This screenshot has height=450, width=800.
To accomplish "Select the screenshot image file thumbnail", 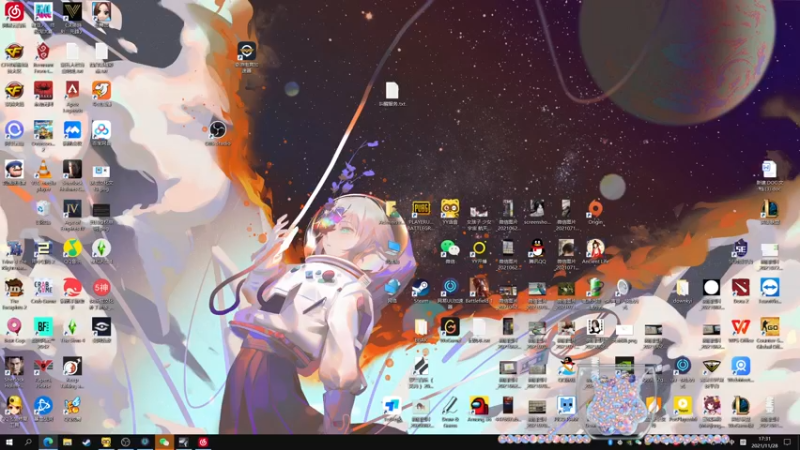I will point(537,209).
